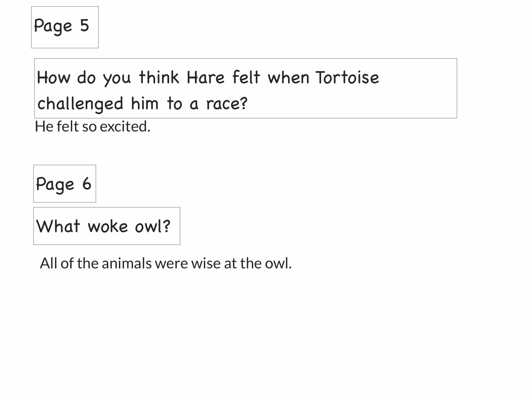
Task: Click the word "felt" in the answer line
Action: [x=68, y=127]
